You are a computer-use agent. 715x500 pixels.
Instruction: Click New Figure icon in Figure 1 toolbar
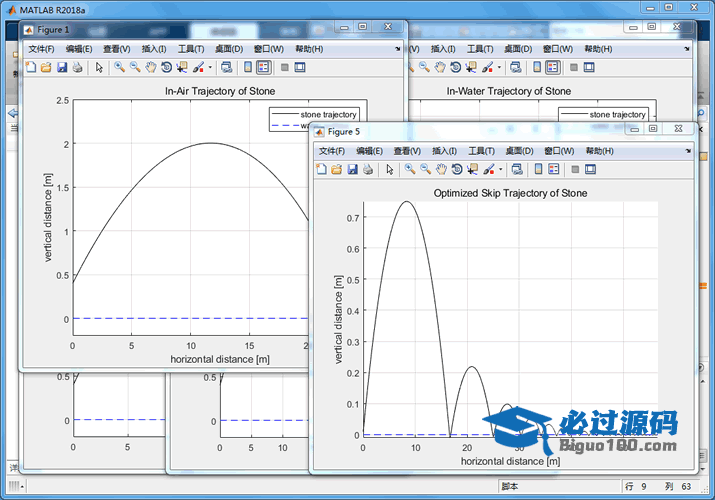tap(31, 67)
